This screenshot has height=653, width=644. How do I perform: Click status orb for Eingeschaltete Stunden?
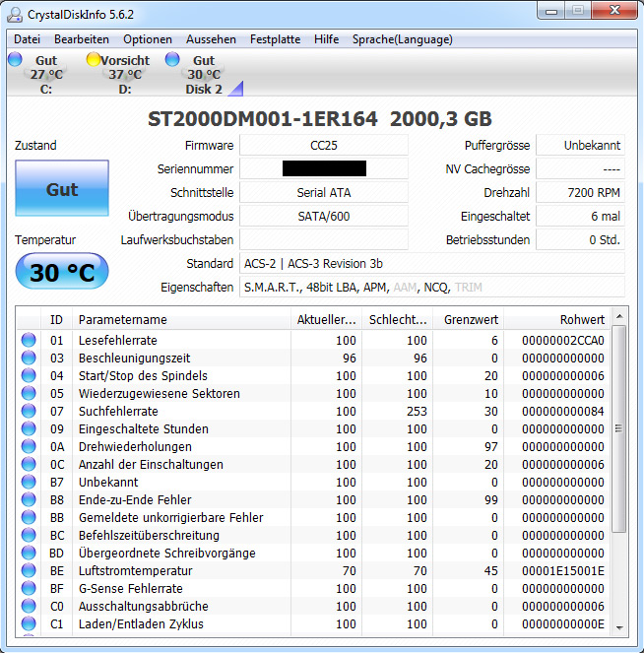(x=29, y=428)
